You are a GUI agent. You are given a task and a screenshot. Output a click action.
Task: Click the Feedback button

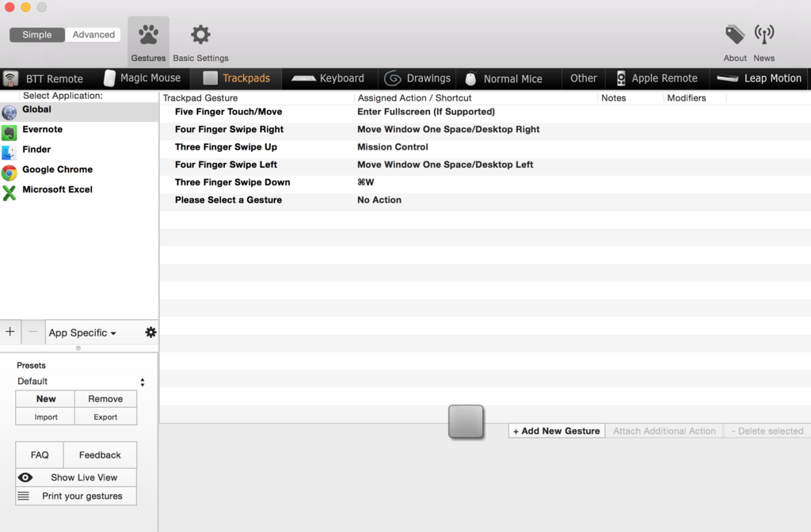click(x=100, y=455)
